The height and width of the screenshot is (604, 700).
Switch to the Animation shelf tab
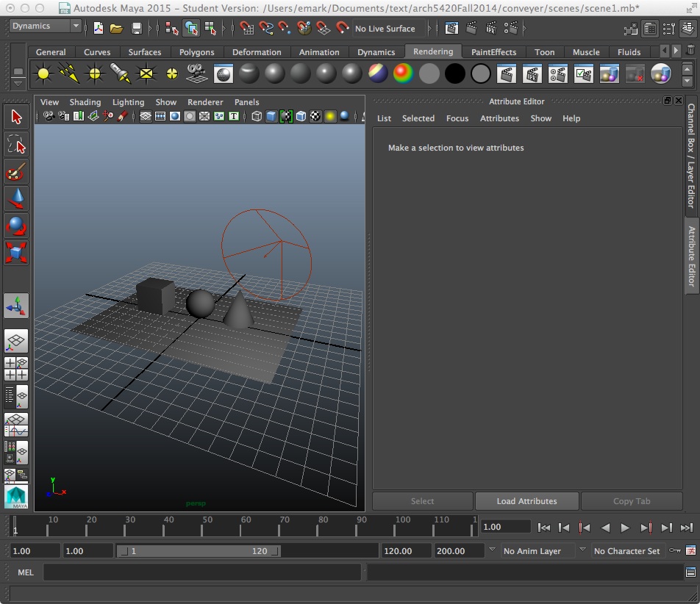click(319, 52)
